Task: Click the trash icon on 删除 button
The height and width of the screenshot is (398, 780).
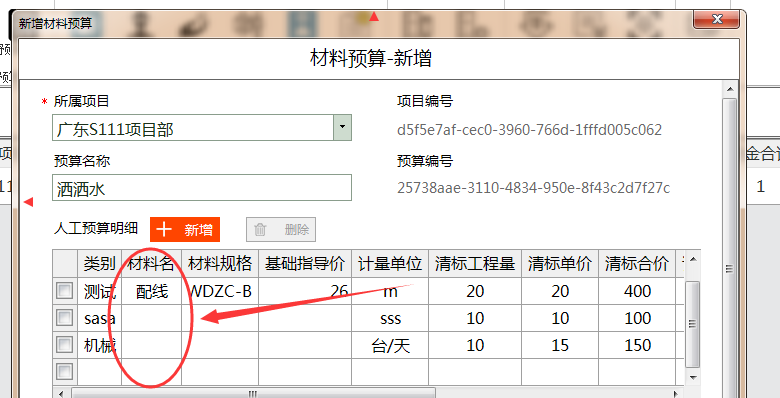Action: [260, 229]
